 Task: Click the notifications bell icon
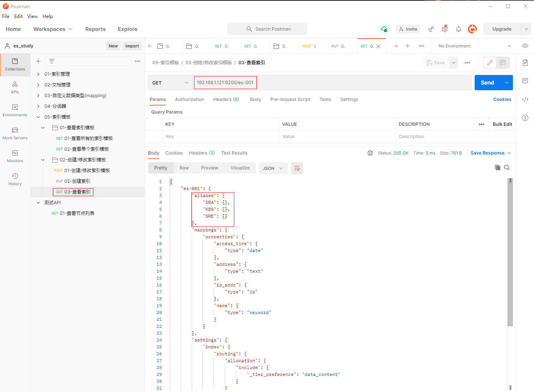click(x=458, y=29)
